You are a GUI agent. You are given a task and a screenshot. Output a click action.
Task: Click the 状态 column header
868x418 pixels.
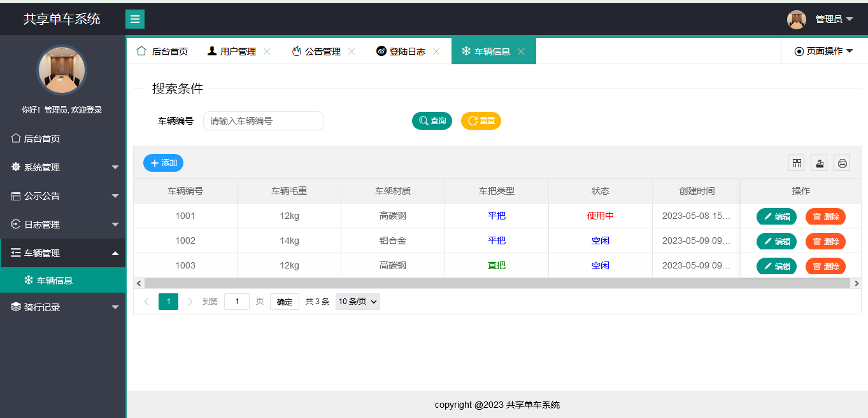coord(601,191)
